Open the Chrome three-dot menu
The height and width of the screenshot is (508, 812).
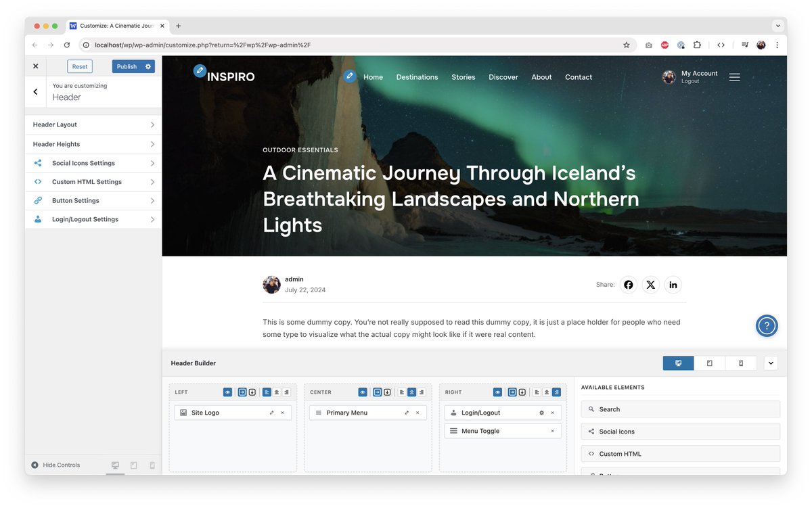tap(777, 45)
